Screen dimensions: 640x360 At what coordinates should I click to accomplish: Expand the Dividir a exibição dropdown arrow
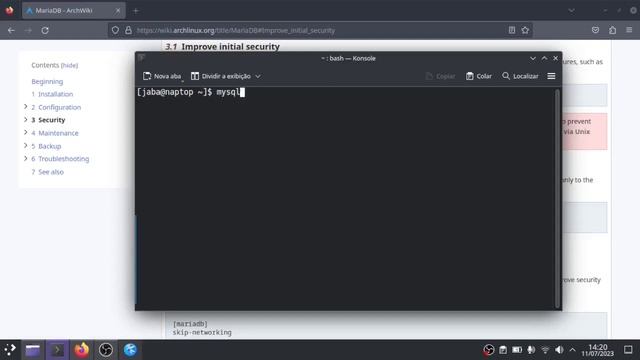point(258,76)
